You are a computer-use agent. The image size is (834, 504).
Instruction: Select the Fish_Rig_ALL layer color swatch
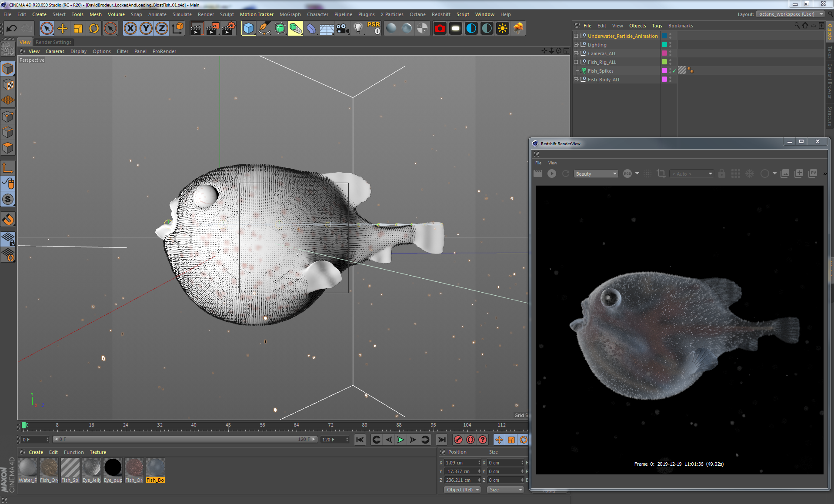[664, 62]
